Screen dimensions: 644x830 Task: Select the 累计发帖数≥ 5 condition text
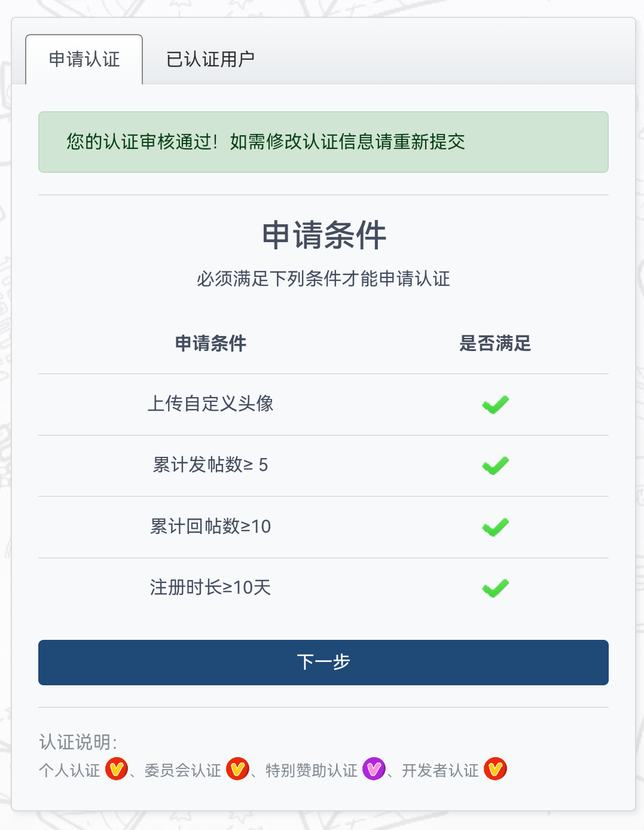point(210,465)
